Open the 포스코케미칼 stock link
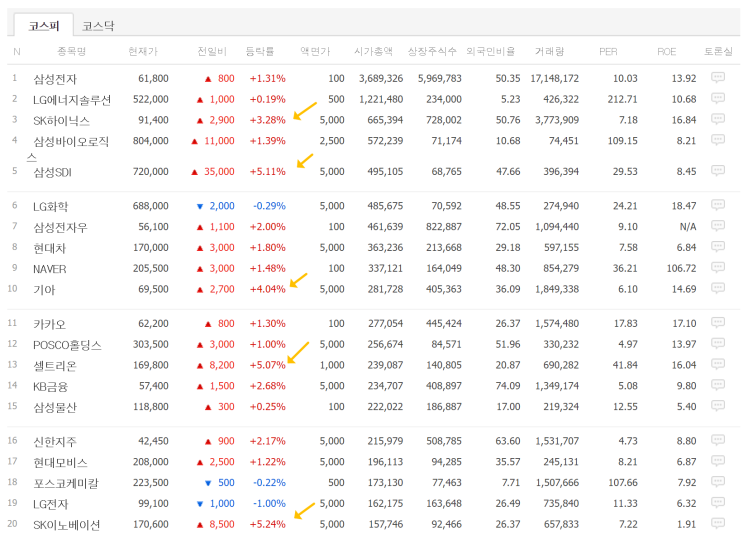Screen dimensions: 743x534 tap(65, 483)
